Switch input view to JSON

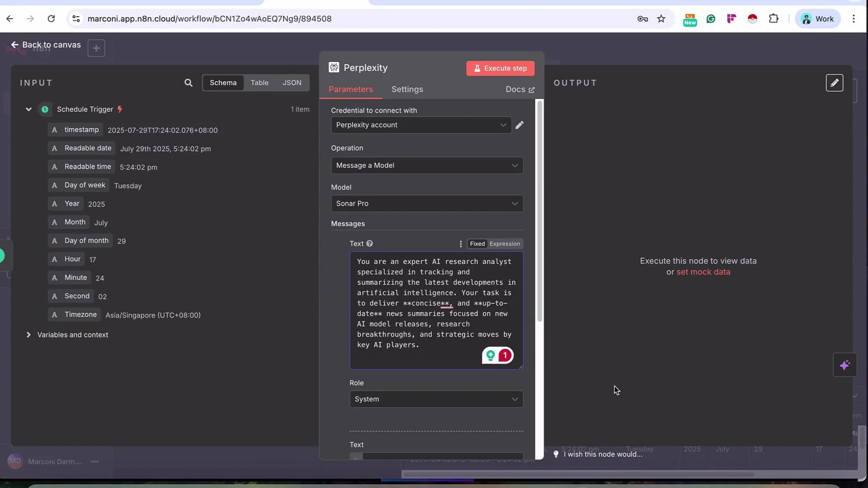[x=292, y=83]
